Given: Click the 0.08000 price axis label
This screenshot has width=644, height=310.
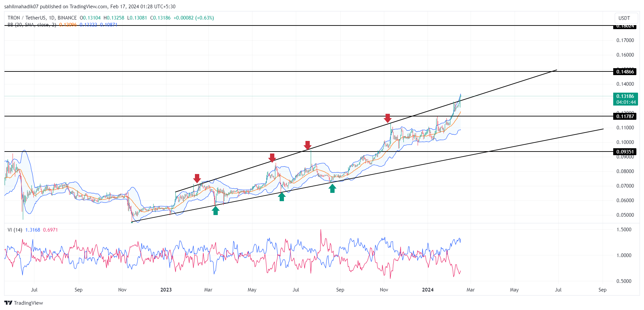Looking at the screenshot, I should click(x=625, y=171).
